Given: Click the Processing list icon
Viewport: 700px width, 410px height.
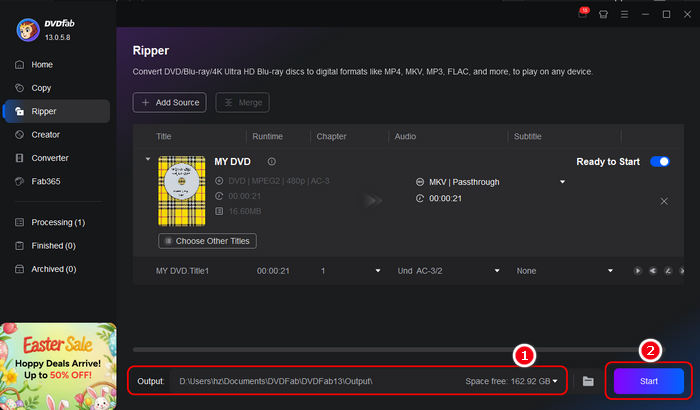Looking at the screenshot, I should (19, 222).
